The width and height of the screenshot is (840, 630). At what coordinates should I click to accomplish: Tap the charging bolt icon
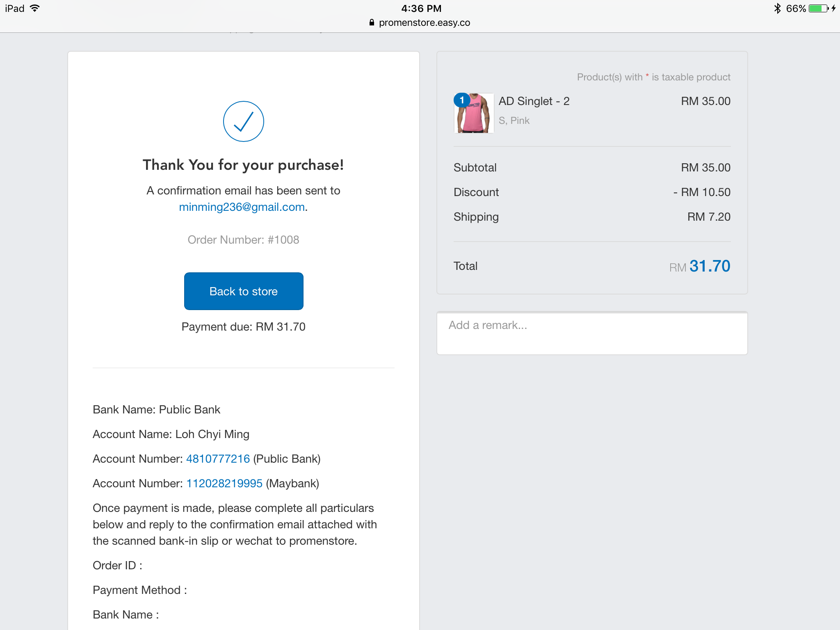click(834, 8)
